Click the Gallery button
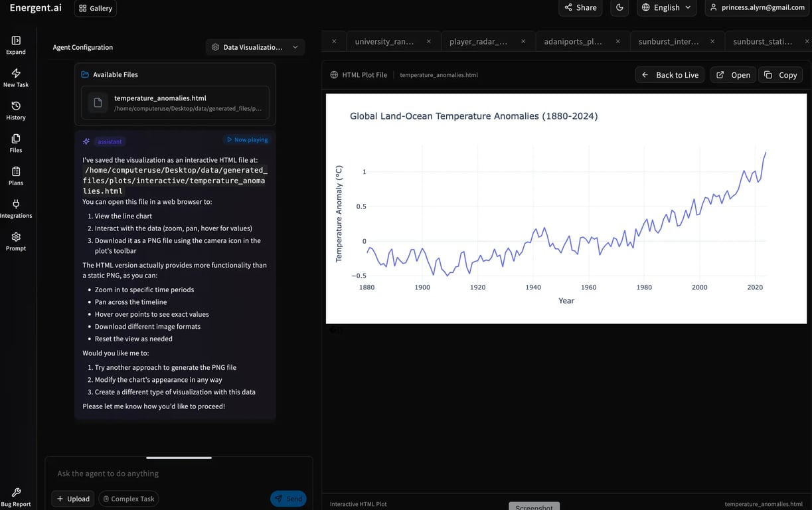 coord(95,8)
